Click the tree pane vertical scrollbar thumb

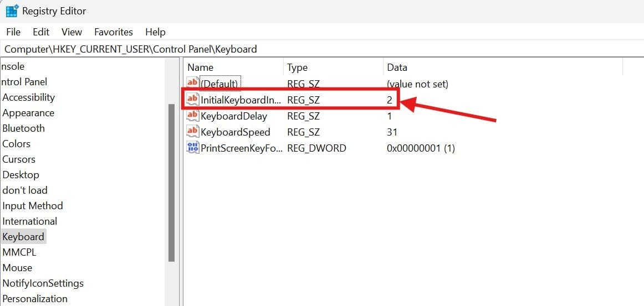(172, 183)
